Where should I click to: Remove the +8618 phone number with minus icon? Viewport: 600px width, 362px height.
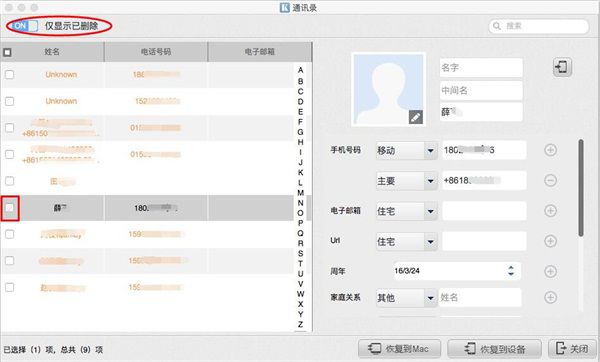coord(550,180)
